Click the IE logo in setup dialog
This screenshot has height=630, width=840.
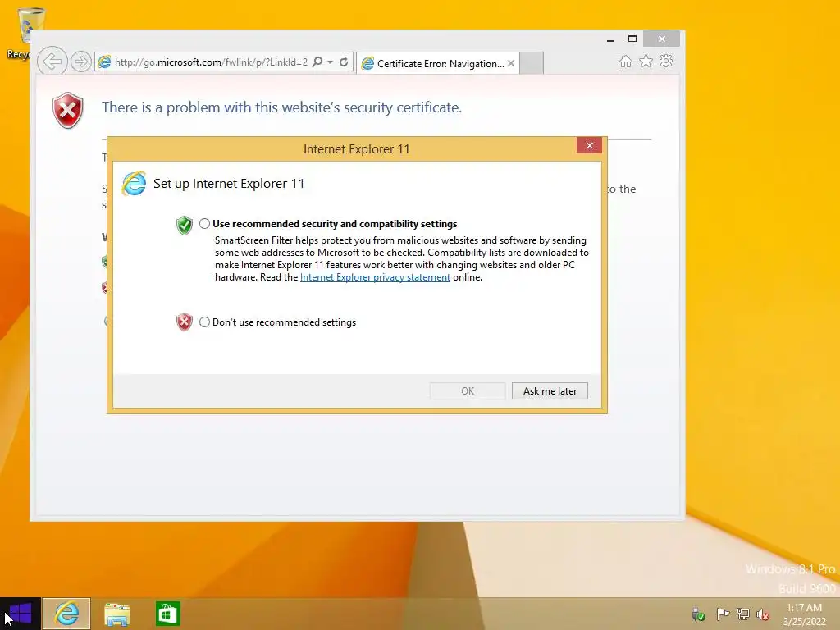(x=134, y=184)
